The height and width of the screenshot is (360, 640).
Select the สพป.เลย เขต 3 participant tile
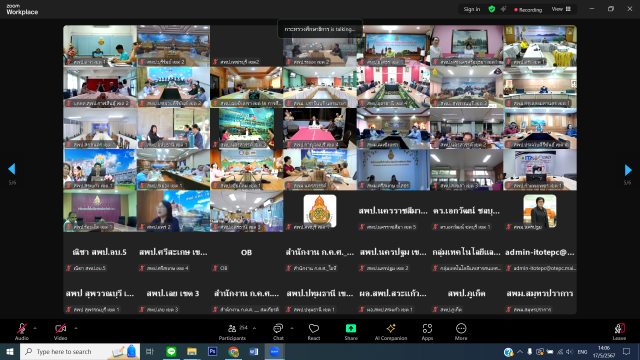(x=173, y=294)
